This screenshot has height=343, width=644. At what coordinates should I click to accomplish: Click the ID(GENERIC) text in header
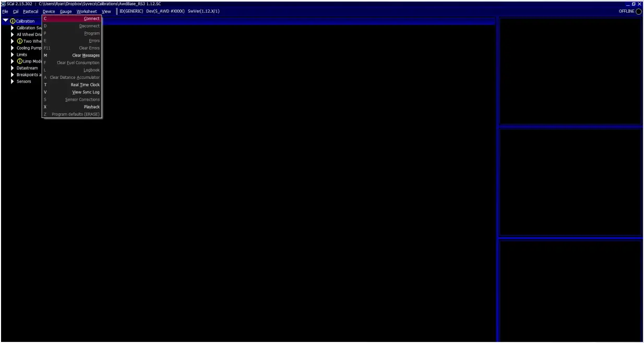(x=131, y=11)
